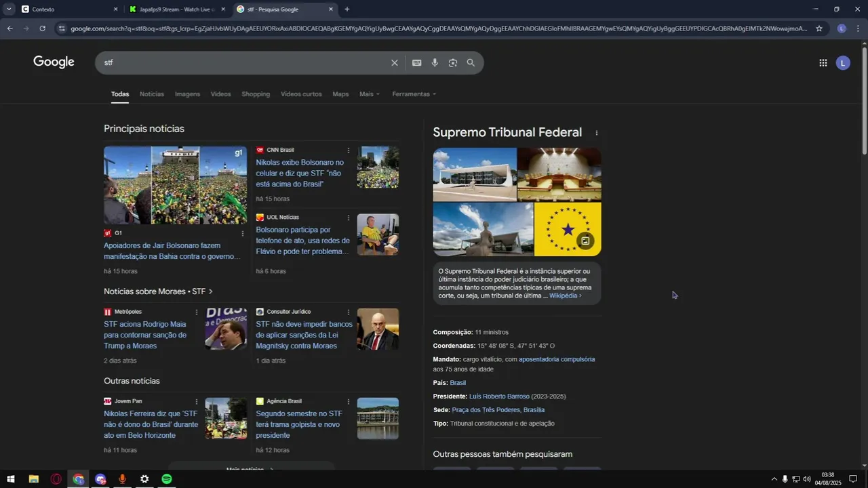Click the browser address bar URL
The height and width of the screenshot is (488, 868).
439,28
